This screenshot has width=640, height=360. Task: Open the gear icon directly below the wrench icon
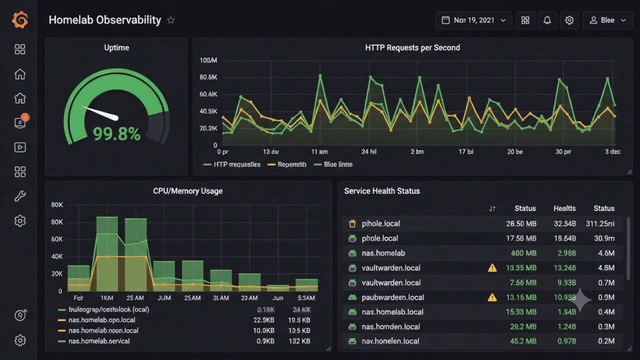20,221
